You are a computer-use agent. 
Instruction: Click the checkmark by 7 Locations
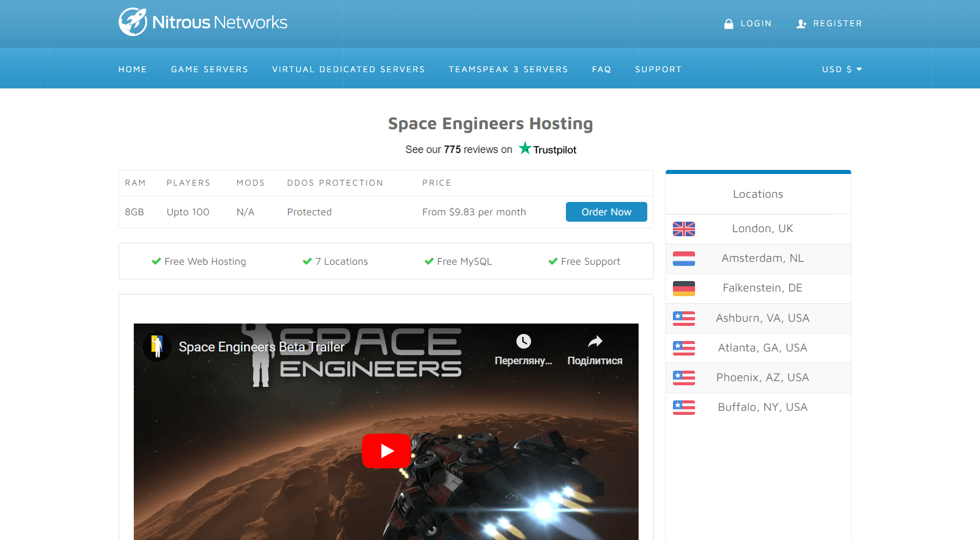307,261
